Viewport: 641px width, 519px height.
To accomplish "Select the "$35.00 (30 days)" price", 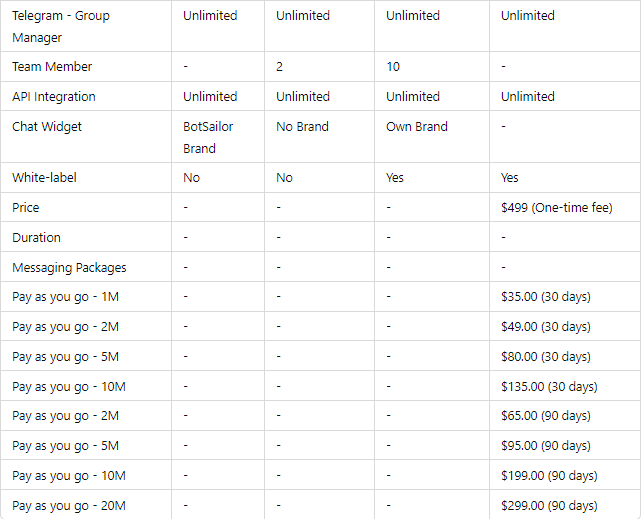I will tap(546, 297).
